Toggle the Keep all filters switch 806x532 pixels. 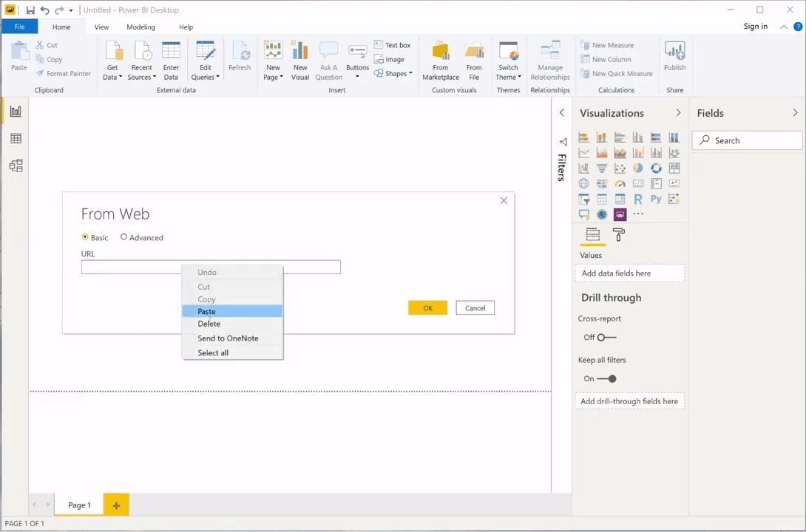(606, 378)
